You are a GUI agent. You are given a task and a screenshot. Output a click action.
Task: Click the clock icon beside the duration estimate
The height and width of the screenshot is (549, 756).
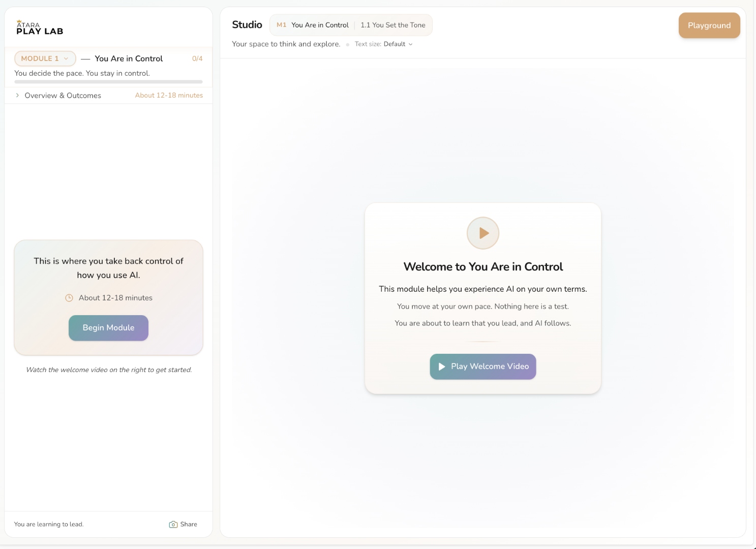(70, 298)
